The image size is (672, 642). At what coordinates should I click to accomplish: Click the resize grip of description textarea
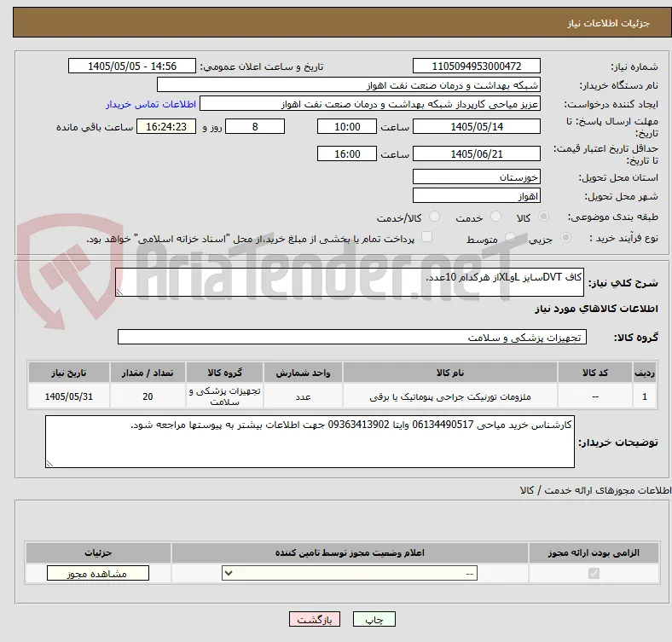[x=119, y=292]
